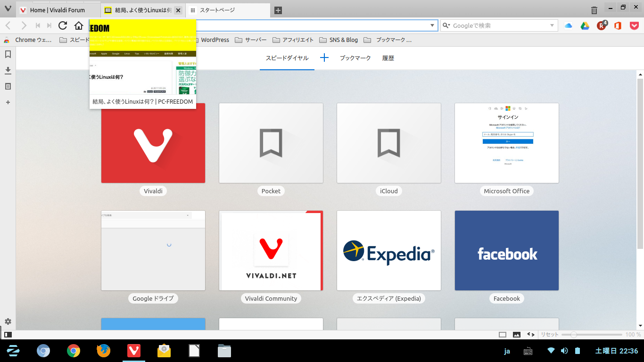Adjust the page zoom slider

point(573,335)
